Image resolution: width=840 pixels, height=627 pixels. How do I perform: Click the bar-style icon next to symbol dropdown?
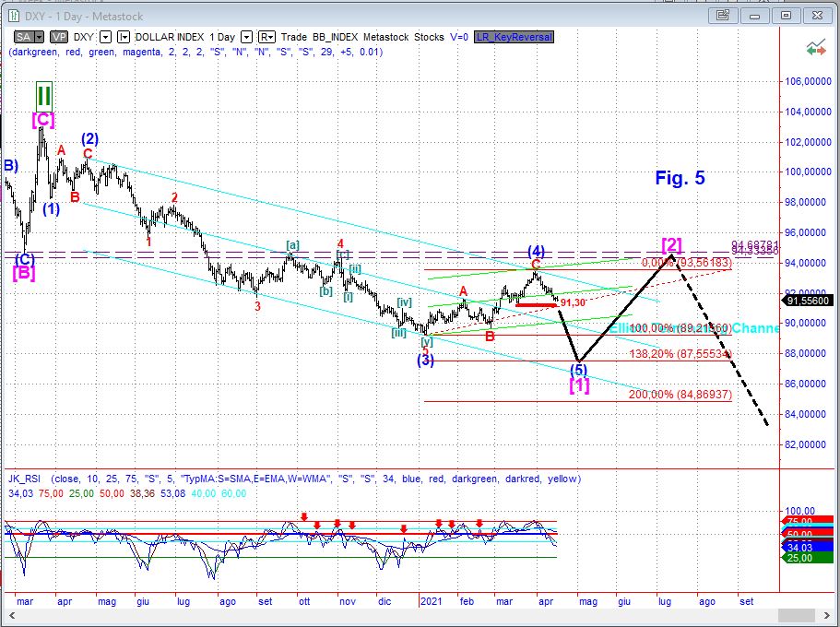(x=124, y=37)
